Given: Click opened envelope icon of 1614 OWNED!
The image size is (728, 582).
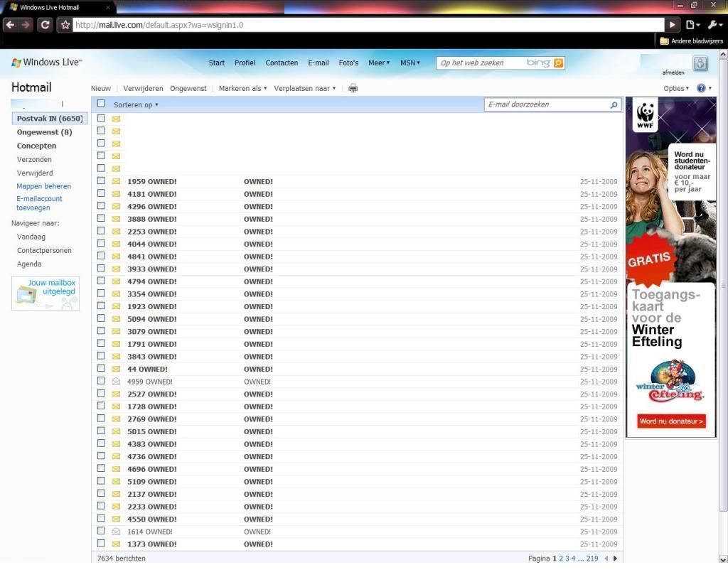Looking at the screenshot, I should [x=116, y=532].
